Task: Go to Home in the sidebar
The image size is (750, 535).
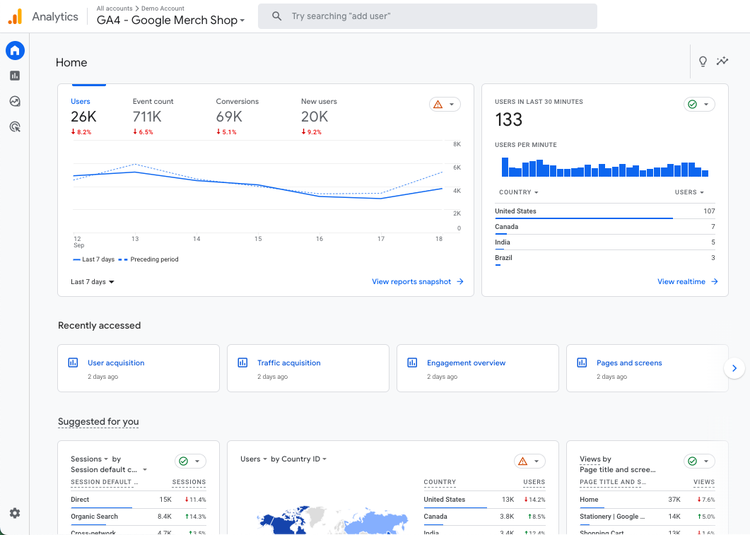Action: point(15,50)
